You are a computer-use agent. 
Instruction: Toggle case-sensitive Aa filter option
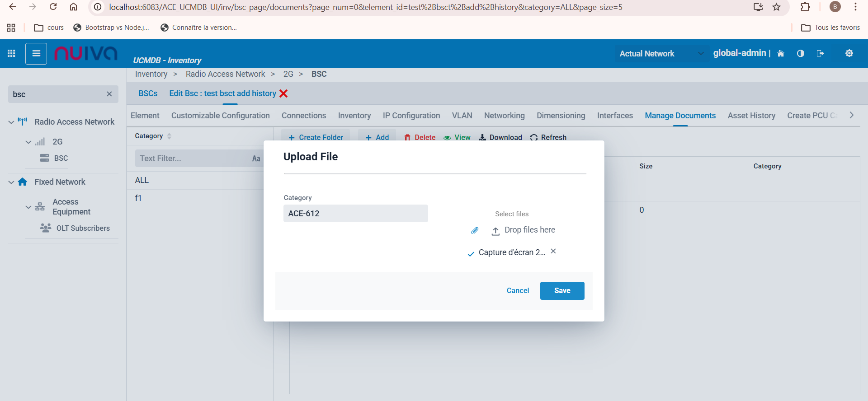(256, 159)
